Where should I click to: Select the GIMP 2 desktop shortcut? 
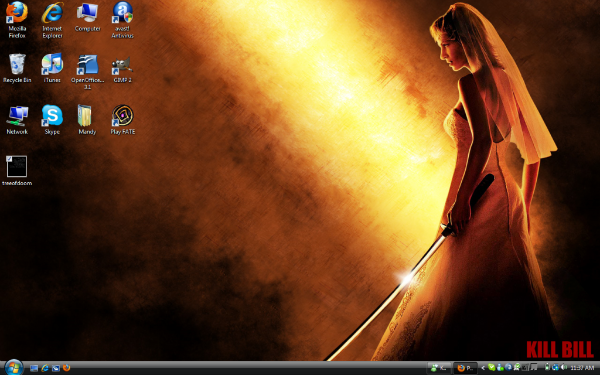(x=122, y=69)
